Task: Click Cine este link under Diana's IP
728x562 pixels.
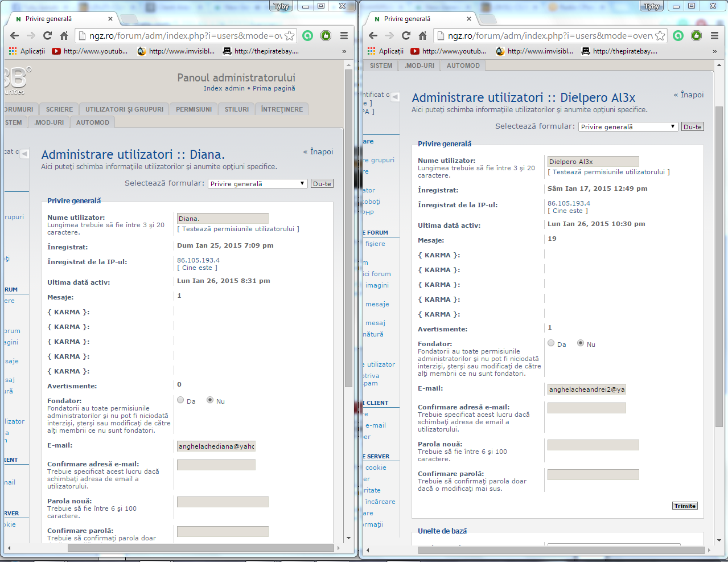Action: tap(197, 268)
